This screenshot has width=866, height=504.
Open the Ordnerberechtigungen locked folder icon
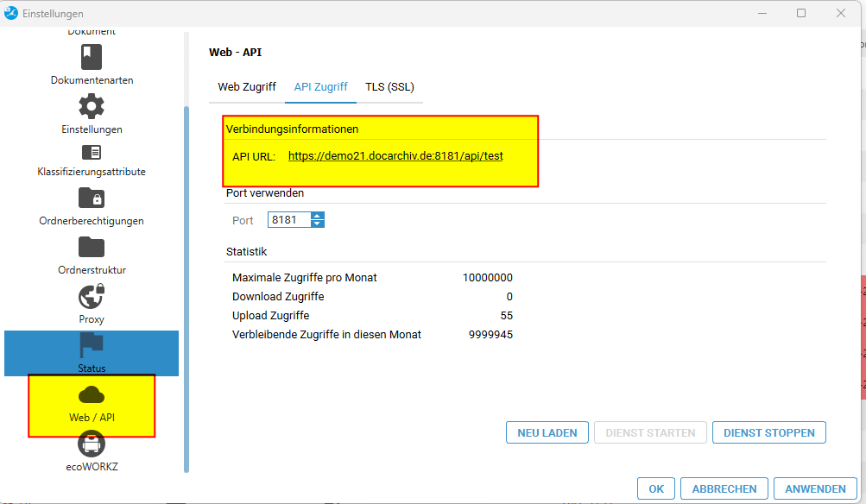pos(92,198)
